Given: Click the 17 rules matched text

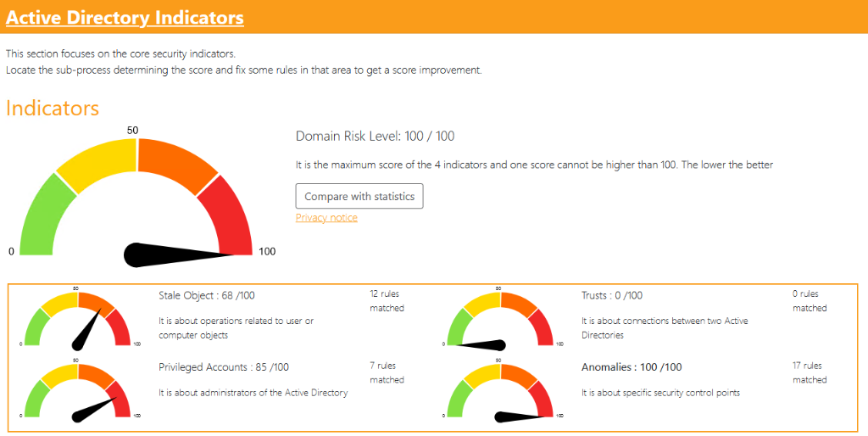Looking at the screenshot, I should pos(810,373).
